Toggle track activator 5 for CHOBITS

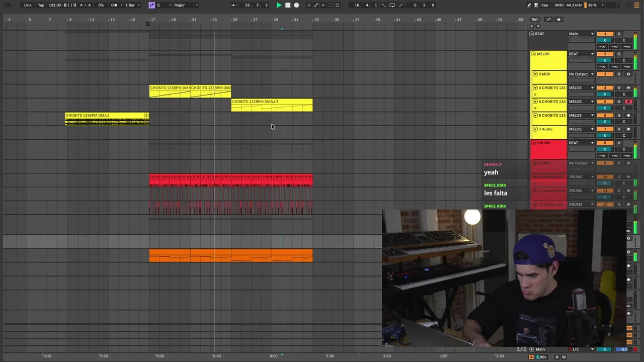point(605,102)
